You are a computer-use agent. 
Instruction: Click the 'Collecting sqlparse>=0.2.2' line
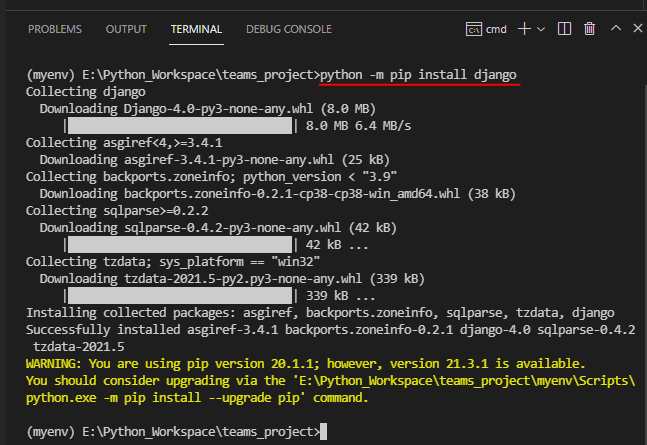117,211
